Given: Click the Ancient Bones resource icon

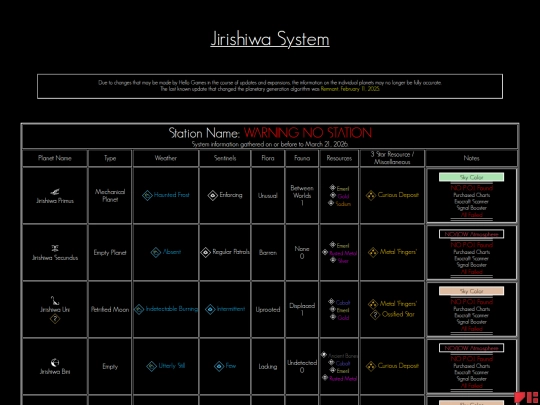Looking at the screenshot, I should 324,355.
